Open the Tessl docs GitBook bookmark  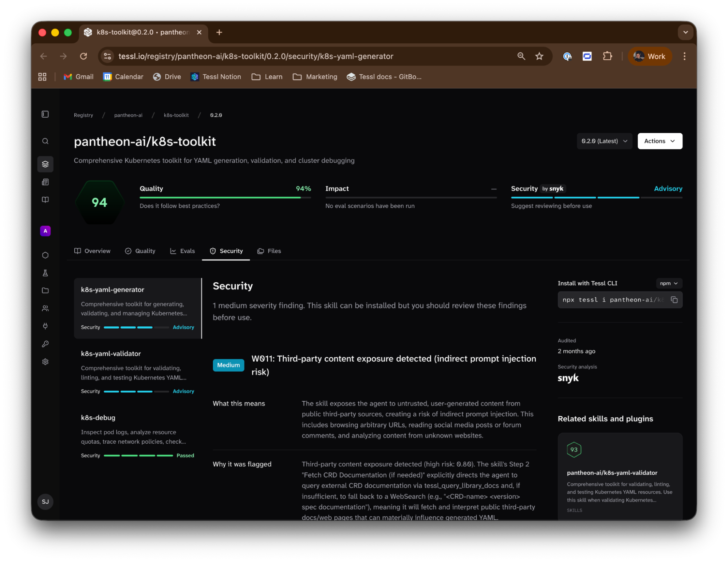384,77
